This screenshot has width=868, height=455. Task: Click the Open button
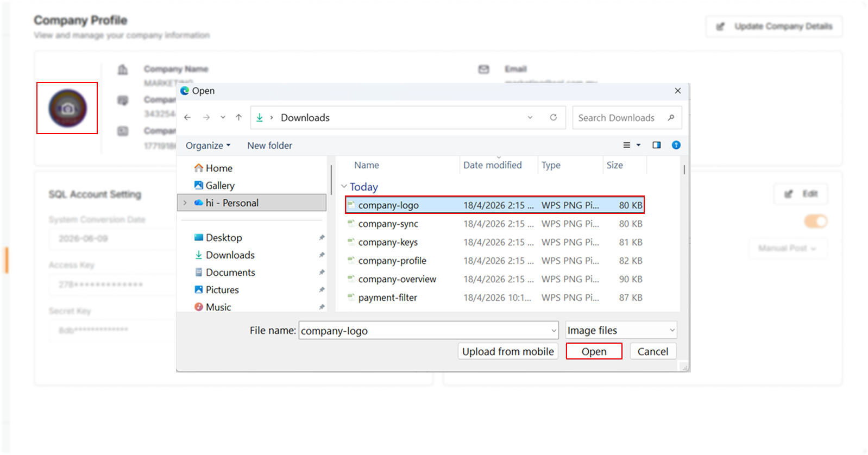pos(594,351)
